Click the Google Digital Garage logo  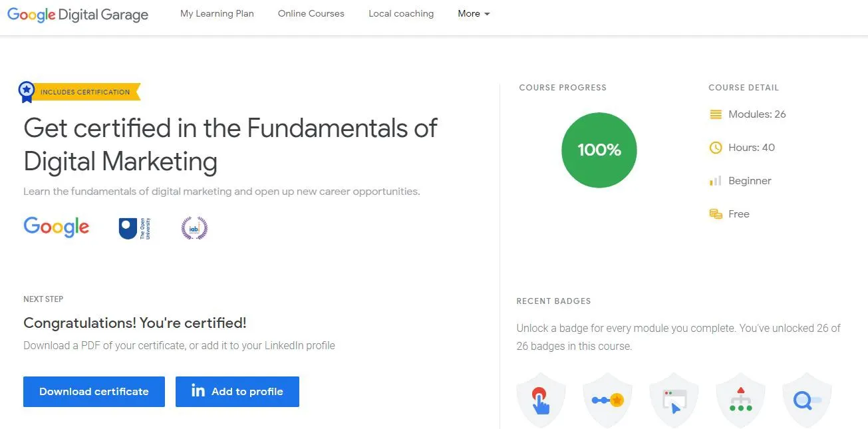[x=78, y=15]
